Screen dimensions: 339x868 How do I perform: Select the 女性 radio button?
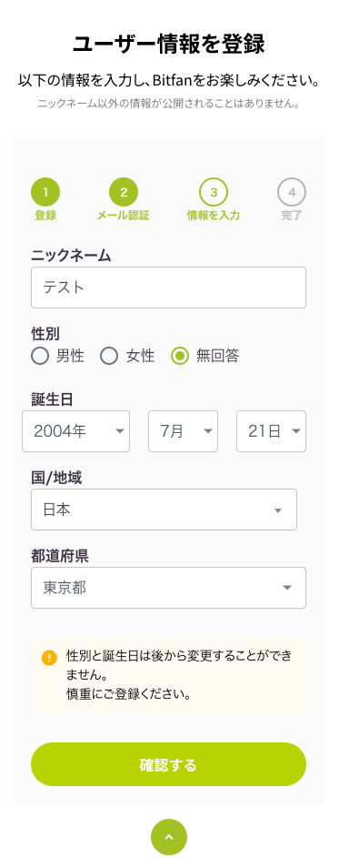point(109,356)
